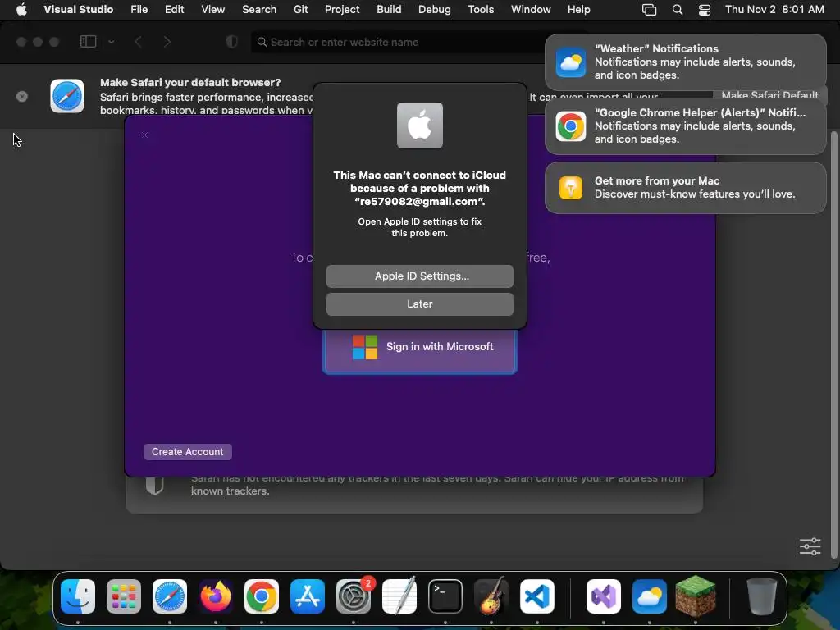Open System Settings with badge in dock

(x=354, y=596)
